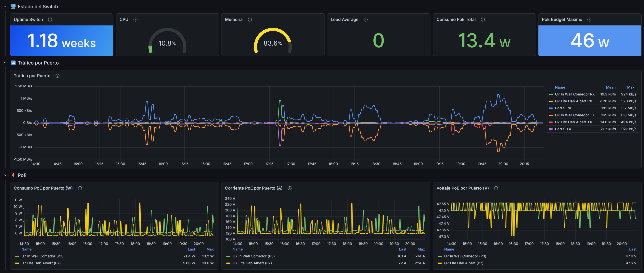The height and width of the screenshot is (273, 644).
Task: Sort traffic legend by Max column
Action: point(630,87)
